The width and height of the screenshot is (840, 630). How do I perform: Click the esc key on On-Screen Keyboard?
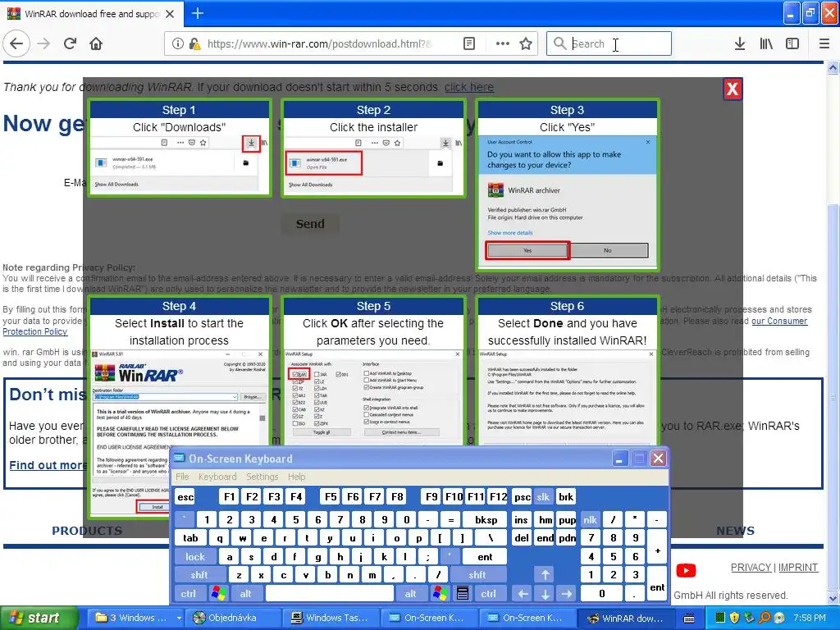coord(185,496)
